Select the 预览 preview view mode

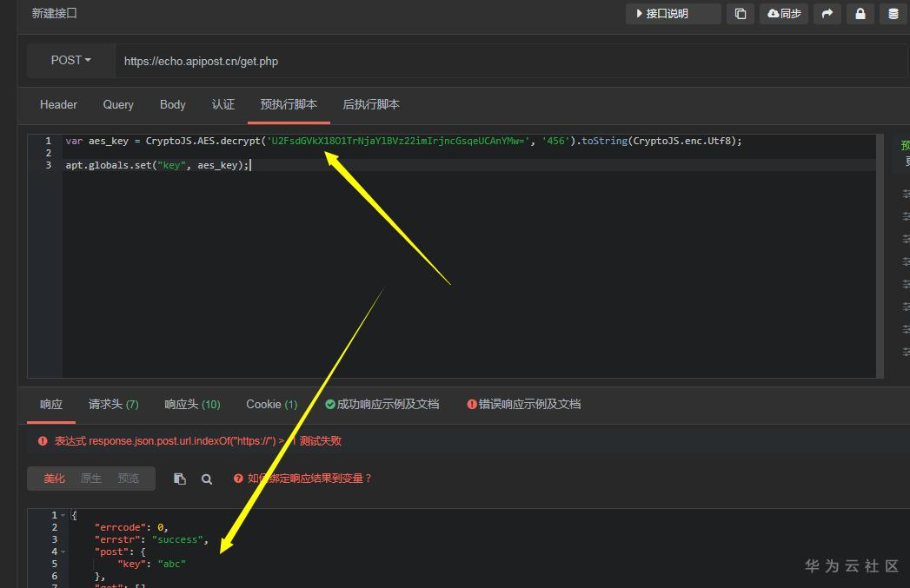tap(129, 479)
